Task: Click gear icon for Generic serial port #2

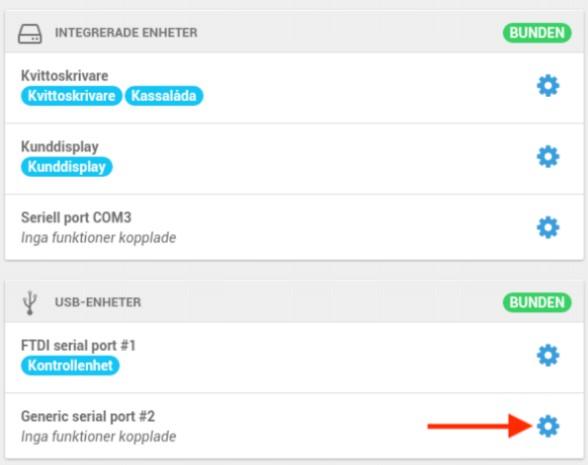Action: point(548,426)
